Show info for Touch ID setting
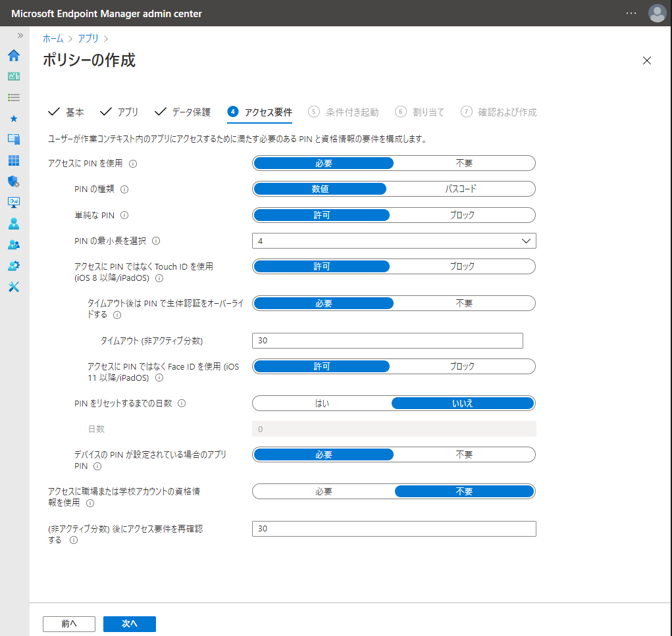The image size is (672, 636). point(159,278)
